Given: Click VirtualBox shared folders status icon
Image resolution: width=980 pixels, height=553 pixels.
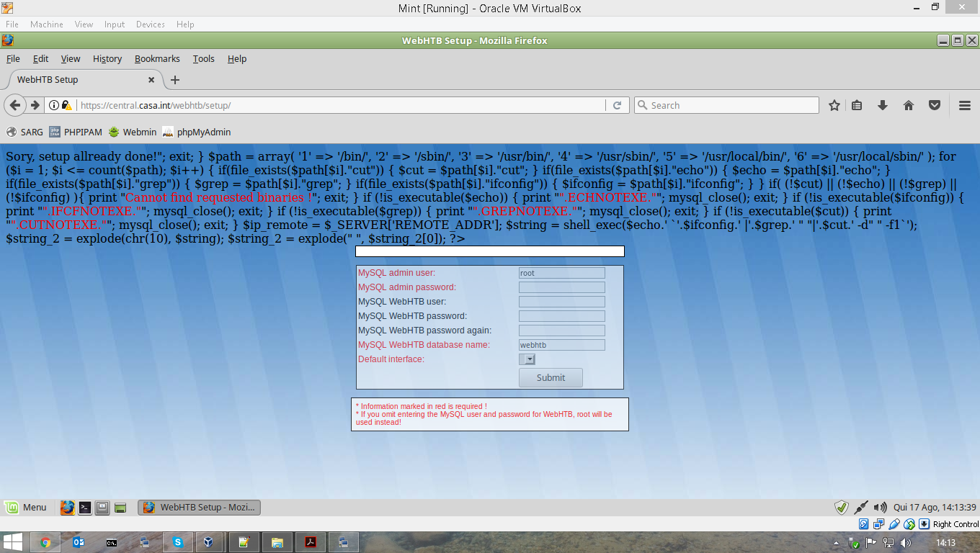Looking at the screenshot, I should coord(909,524).
